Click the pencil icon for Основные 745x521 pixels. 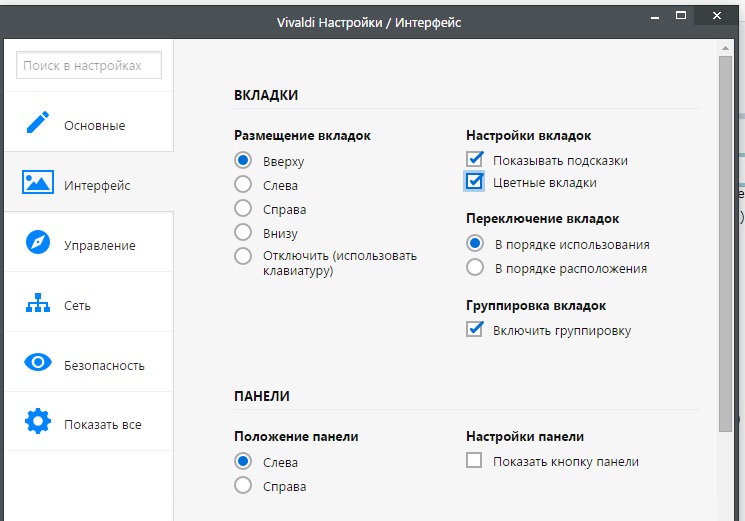(38, 122)
